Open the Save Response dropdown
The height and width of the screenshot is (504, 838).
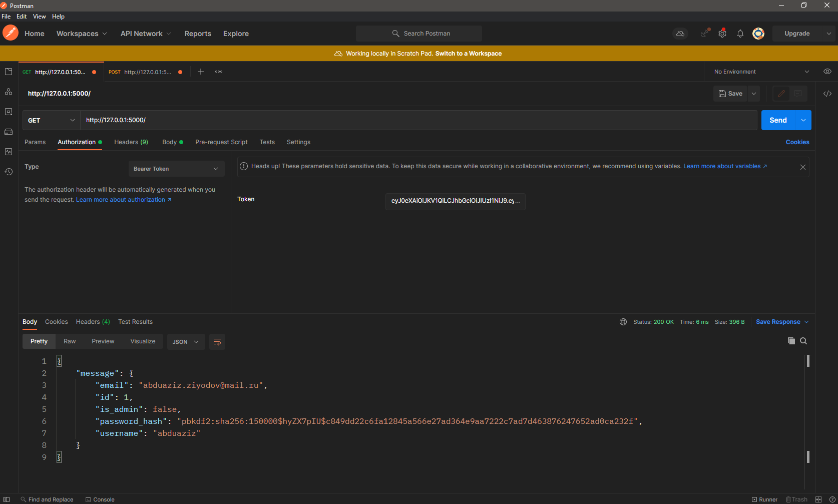click(782, 322)
